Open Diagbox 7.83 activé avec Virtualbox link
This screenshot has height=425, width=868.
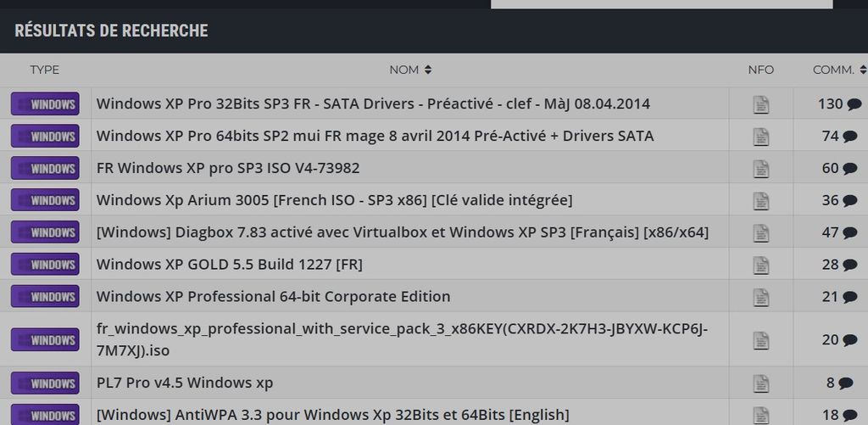point(402,232)
